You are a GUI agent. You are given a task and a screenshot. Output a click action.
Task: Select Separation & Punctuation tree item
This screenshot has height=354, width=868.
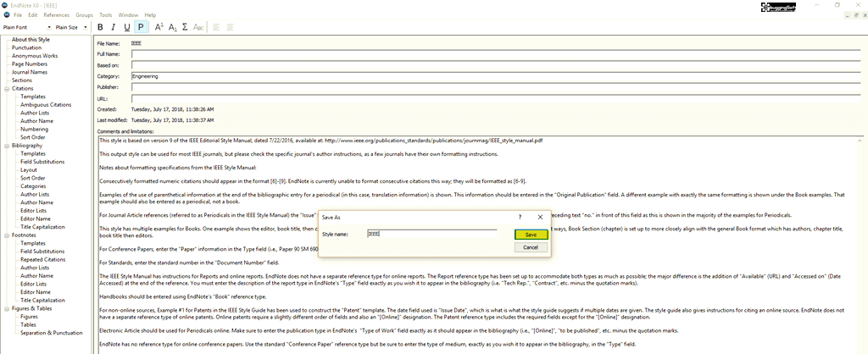pyautogui.click(x=52, y=333)
